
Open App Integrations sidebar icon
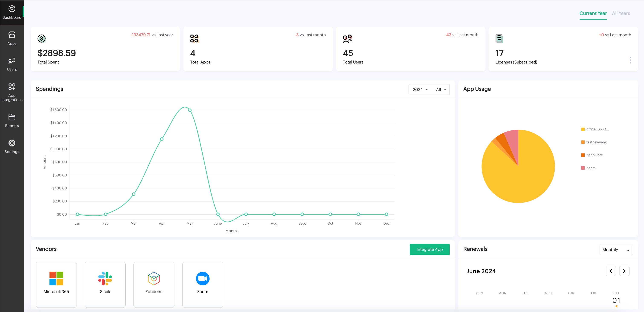[x=12, y=87]
